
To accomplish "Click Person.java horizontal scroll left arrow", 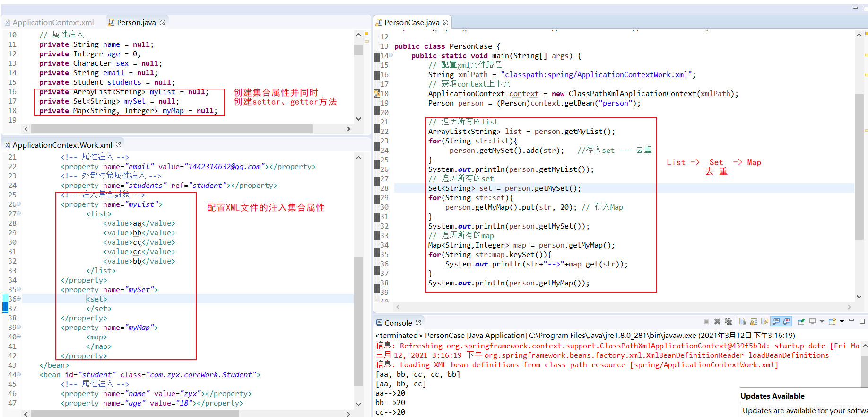I will click(26, 129).
